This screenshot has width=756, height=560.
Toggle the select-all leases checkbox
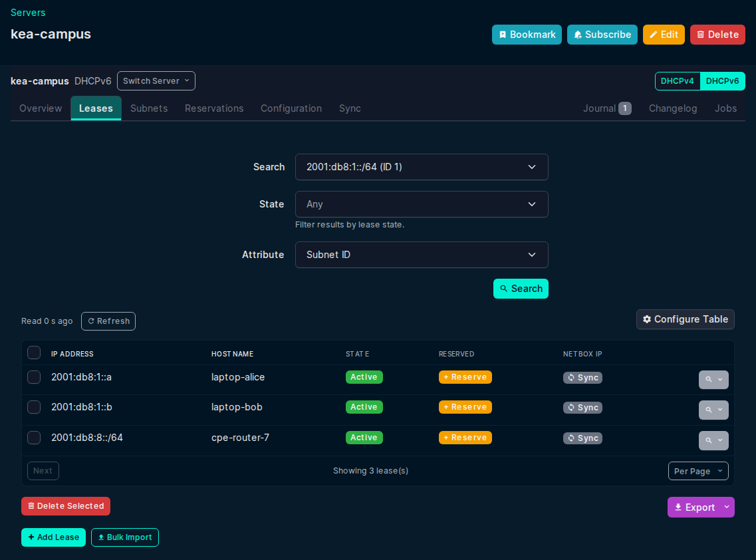pyautogui.click(x=34, y=352)
